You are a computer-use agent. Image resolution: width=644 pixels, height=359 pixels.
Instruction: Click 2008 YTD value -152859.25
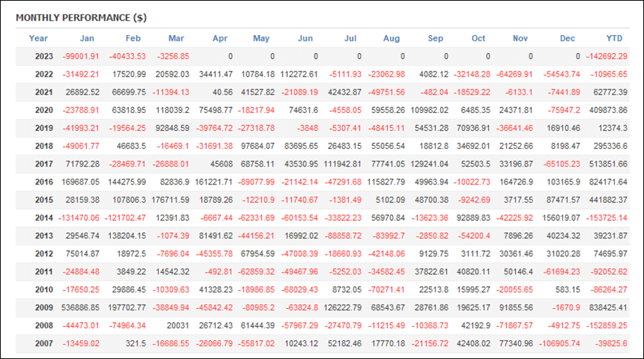[607, 325]
